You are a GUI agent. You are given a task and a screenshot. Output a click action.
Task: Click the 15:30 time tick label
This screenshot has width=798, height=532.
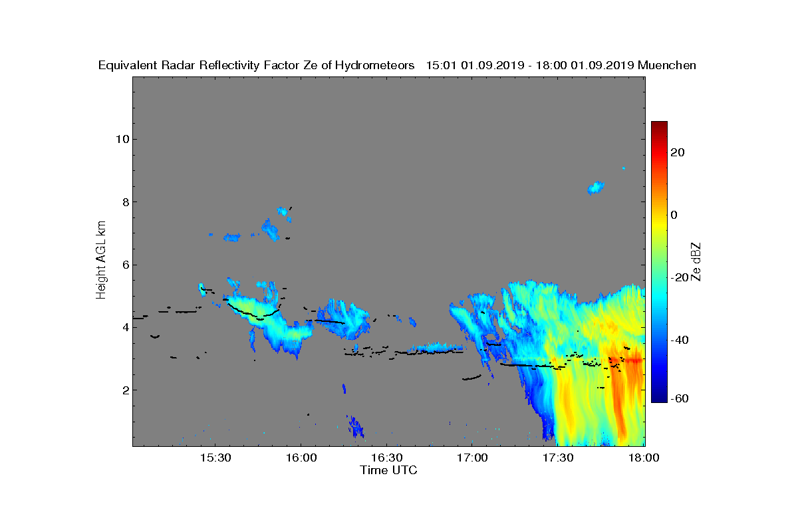(x=215, y=458)
